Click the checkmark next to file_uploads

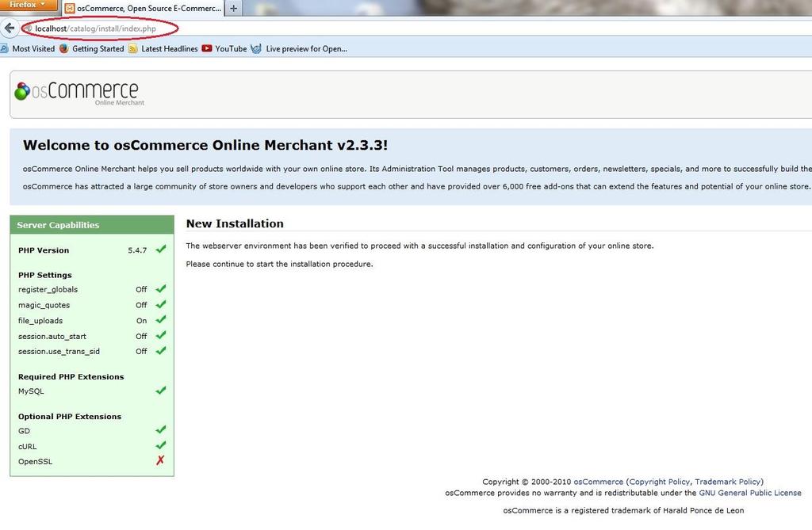click(x=161, y=319)
